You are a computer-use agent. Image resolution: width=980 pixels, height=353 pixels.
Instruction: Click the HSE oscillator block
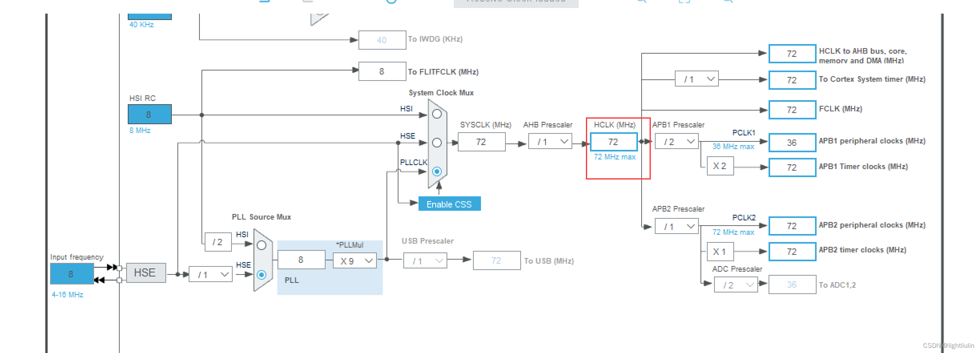pos(146,273)
